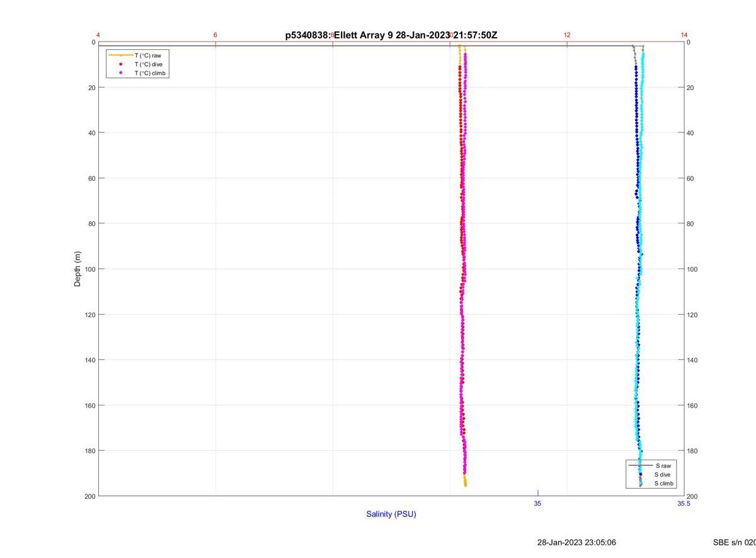Click '140' on the left depth axis

[90, 360]
